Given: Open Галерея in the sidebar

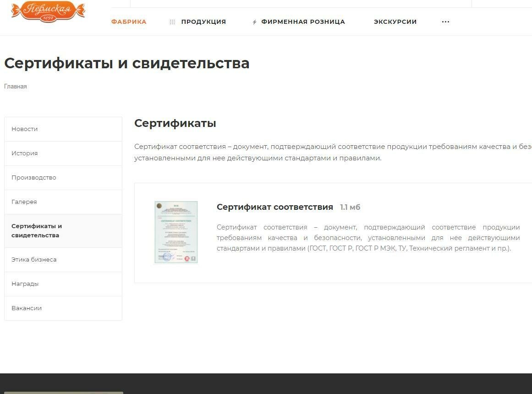Looking at the screenshot, I should (63, 202).
